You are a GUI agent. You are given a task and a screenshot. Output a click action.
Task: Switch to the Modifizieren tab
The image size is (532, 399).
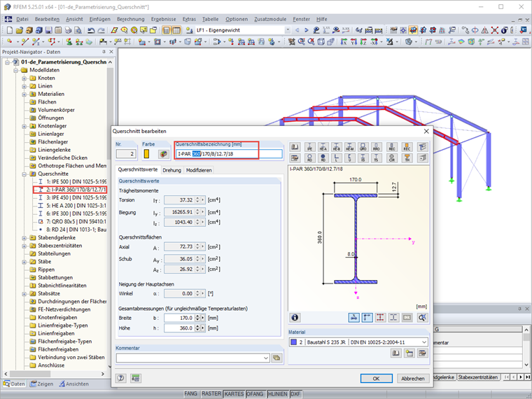click(x=199, y=170)
